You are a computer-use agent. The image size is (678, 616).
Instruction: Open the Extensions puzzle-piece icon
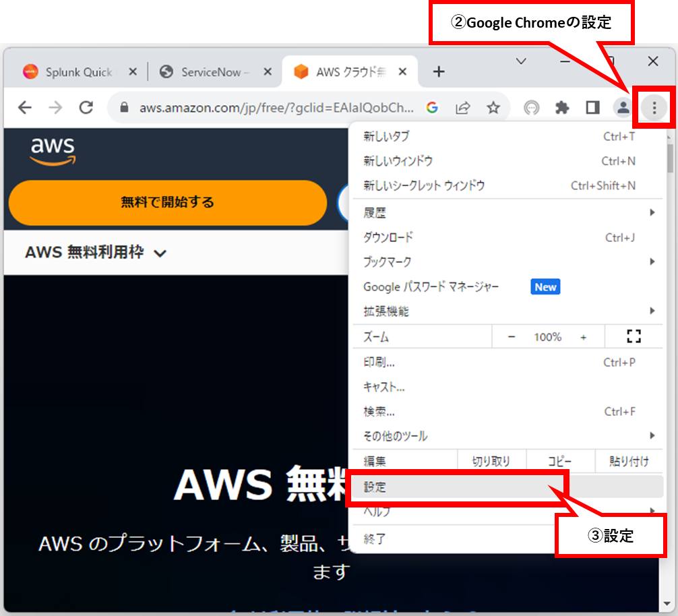coord(561,107)
